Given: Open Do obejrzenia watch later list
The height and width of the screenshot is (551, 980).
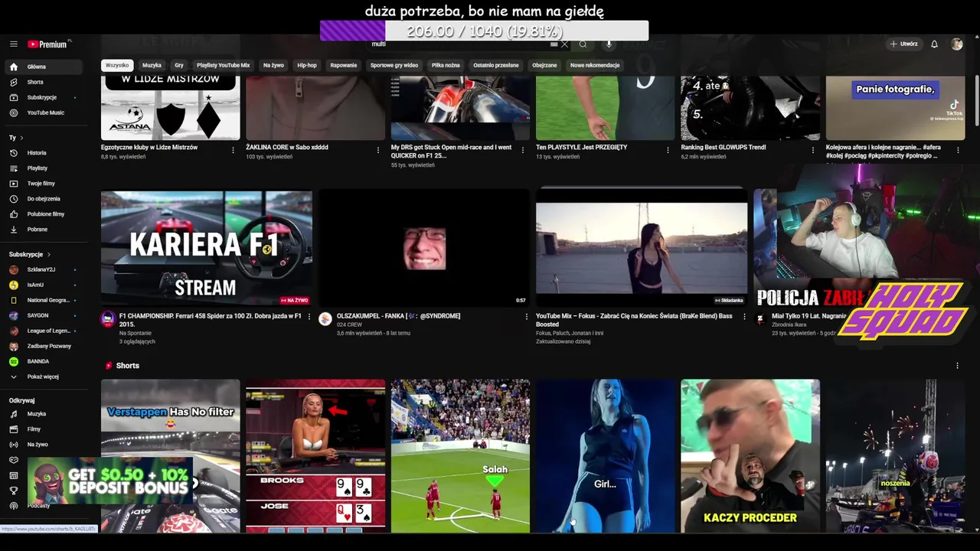Looking at the screenshot, I should pos(44,199).
